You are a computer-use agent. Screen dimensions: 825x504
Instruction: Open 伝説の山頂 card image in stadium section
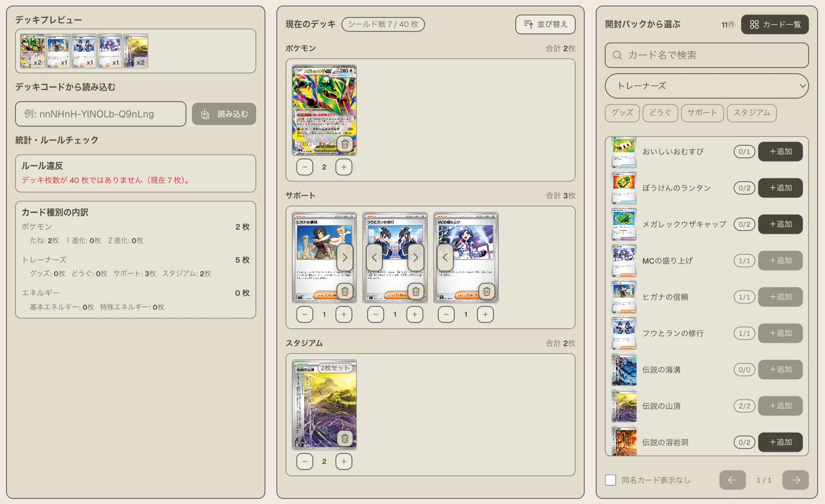point(324,405)
